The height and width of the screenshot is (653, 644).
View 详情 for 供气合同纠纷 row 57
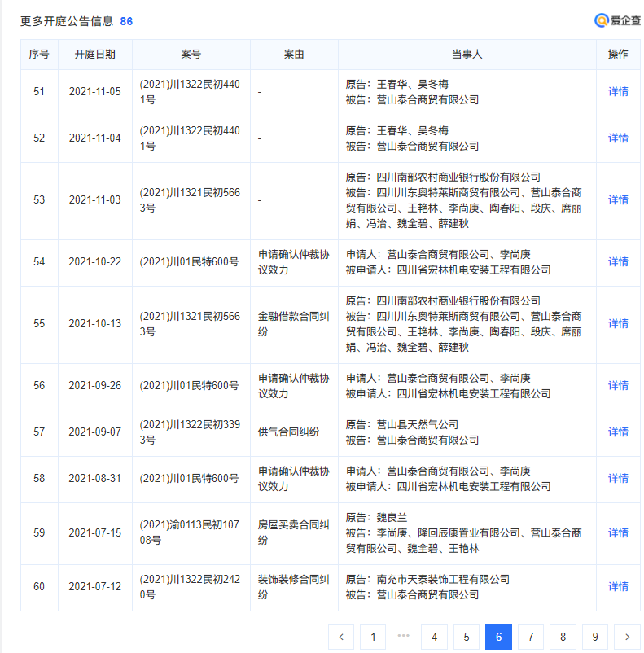point(618,432)
